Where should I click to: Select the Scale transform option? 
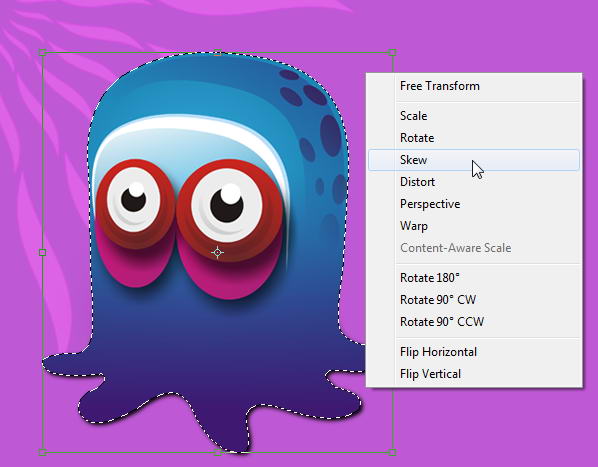point(473,116)
